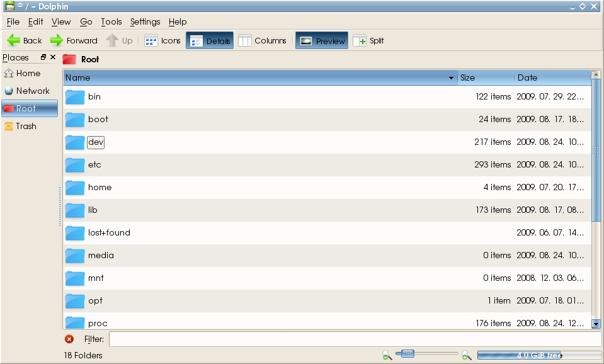This screenshot has width=604, height=364.
Task: Select Network in the Places panel
Action: tap(30, 91)
